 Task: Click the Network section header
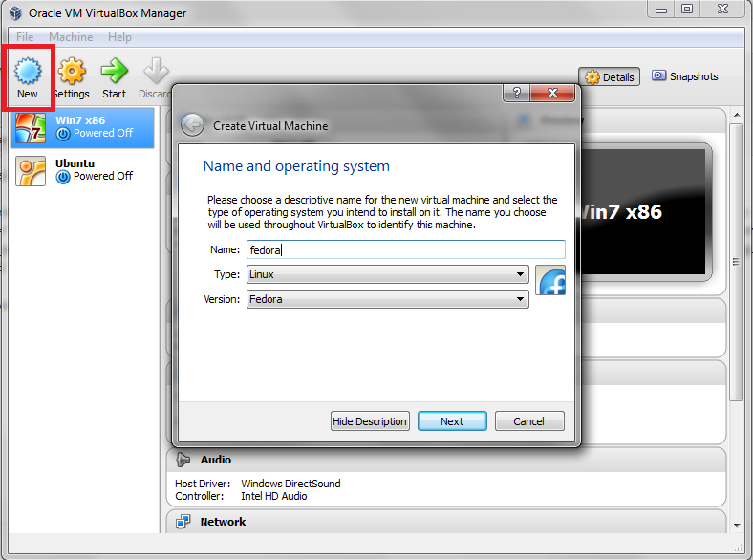coord(446,521)
